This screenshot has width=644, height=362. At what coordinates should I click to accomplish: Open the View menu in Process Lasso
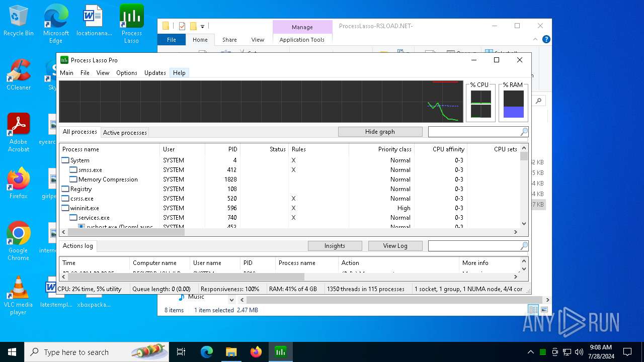pos(103,73)
